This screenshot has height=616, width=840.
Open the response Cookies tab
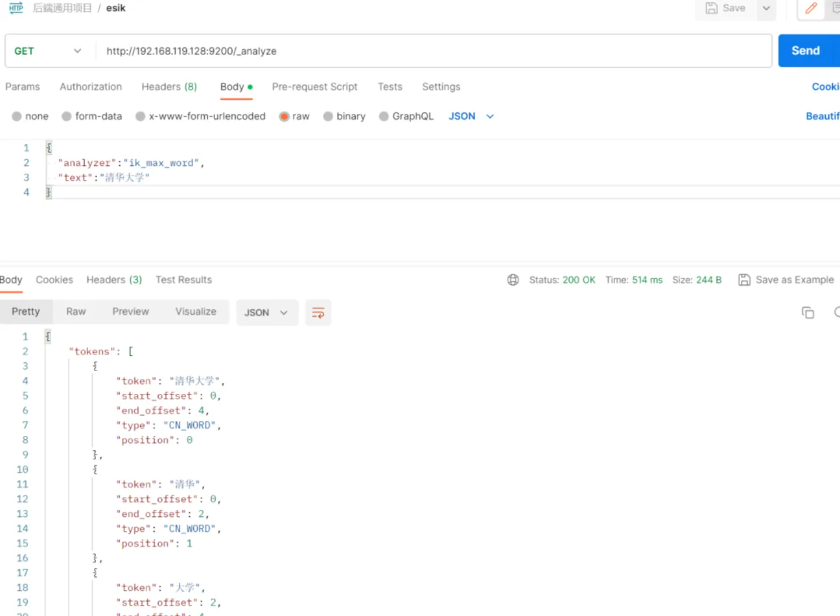(54, 280)
